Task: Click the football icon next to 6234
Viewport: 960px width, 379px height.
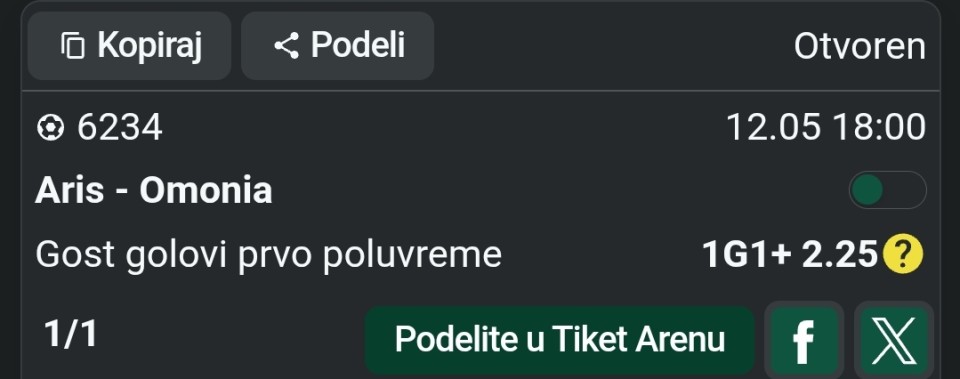Action: 50,128
